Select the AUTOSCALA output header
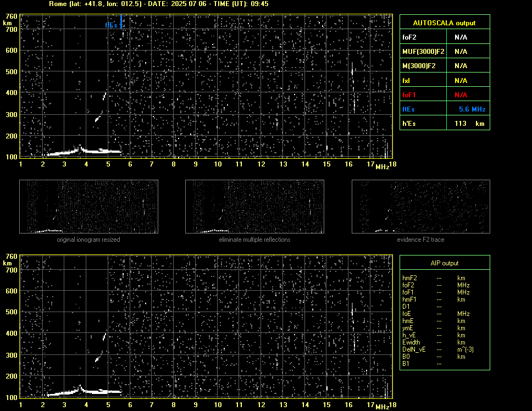This screenshot has width=532, height=411. point(444,23)
